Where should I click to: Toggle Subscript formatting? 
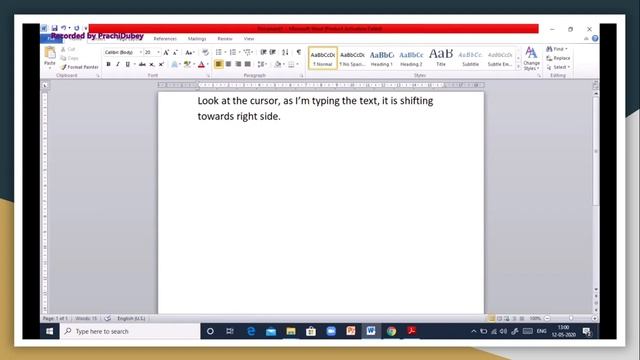152,64
